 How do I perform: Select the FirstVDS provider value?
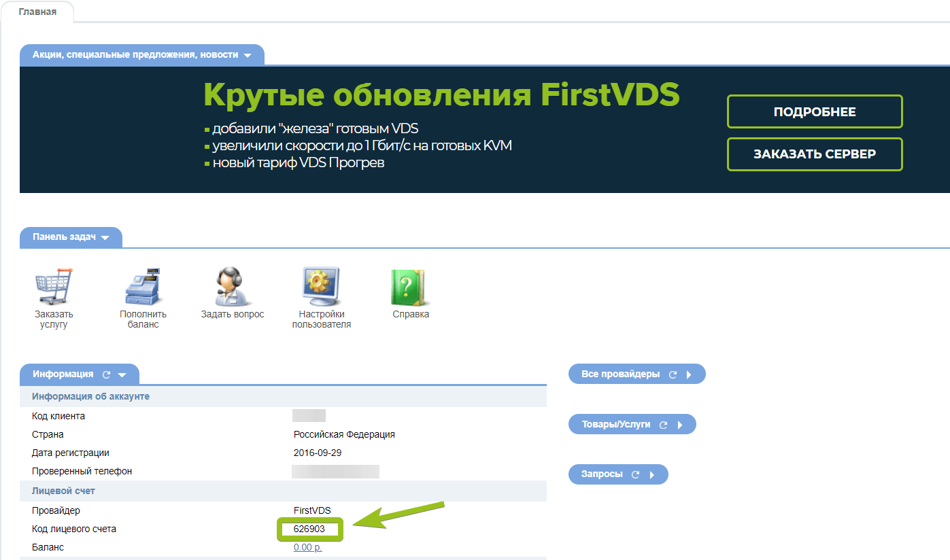click(x=312, y=510)
